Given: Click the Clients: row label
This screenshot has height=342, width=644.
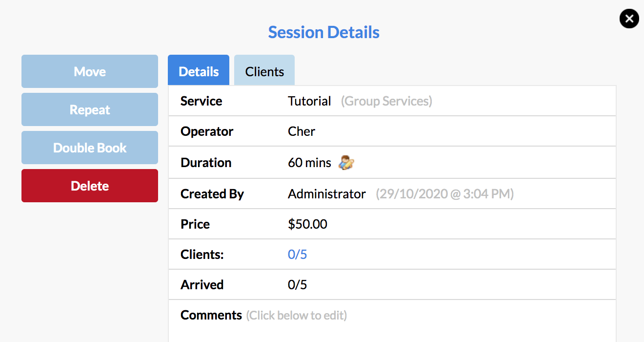Looking at the screenshot, I should pos(202,255).
